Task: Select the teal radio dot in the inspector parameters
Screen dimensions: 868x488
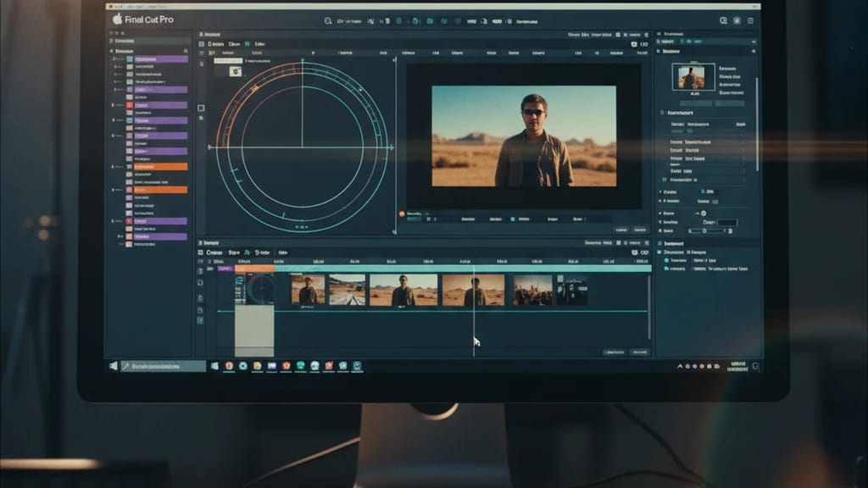Action: (703, 191)
